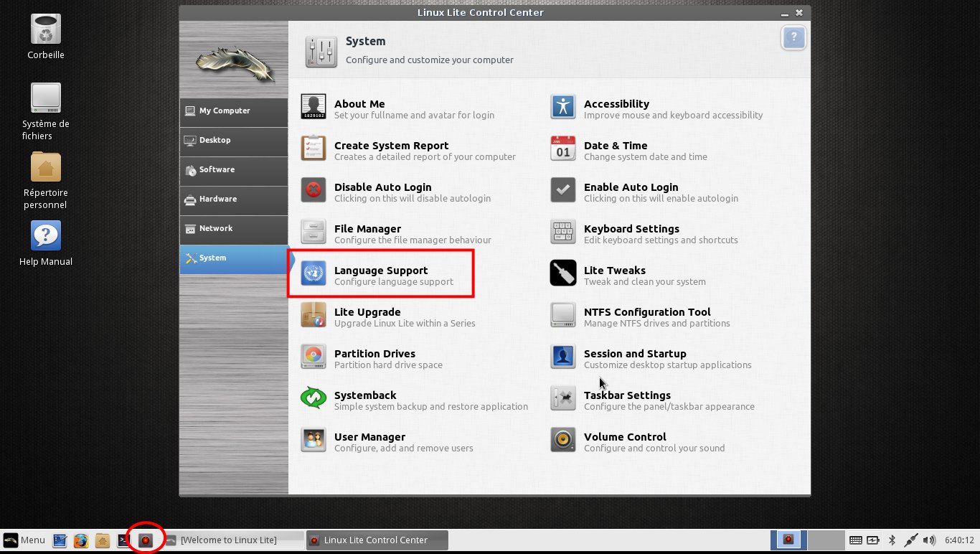
Task: Click the Control Center launcher in taskbar
Action: tap(146, 540)
